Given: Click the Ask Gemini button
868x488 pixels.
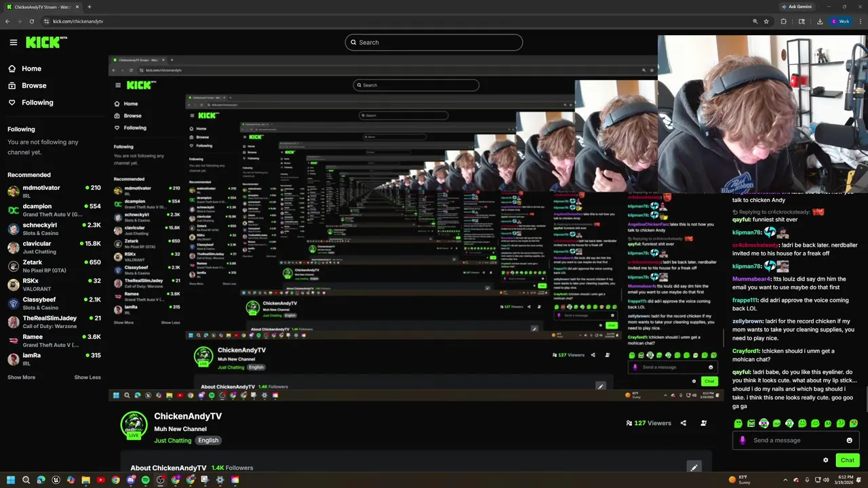Looking at the screenshot, I should [797, 7].
